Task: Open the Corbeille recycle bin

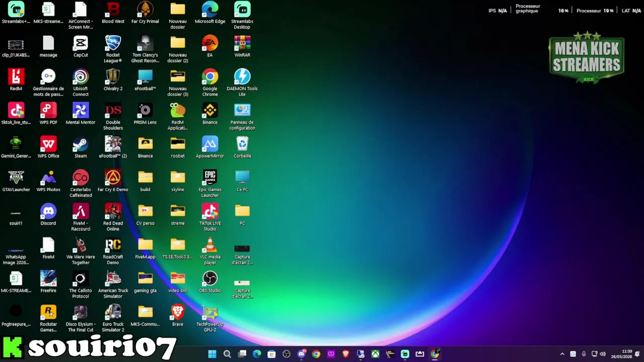Action: pos(242,148)
